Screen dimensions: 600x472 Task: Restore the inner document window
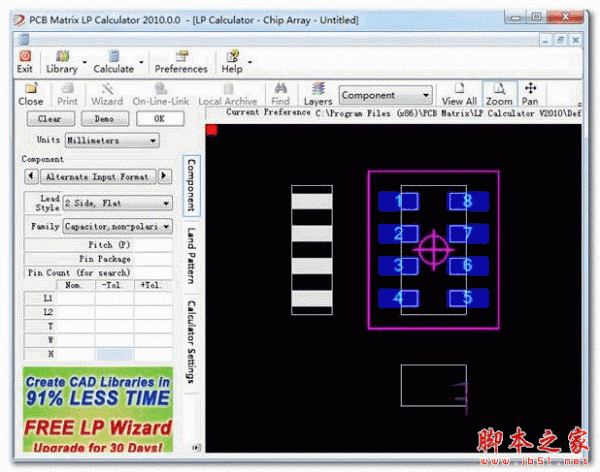pyautogui.click(x=561, y=40)
